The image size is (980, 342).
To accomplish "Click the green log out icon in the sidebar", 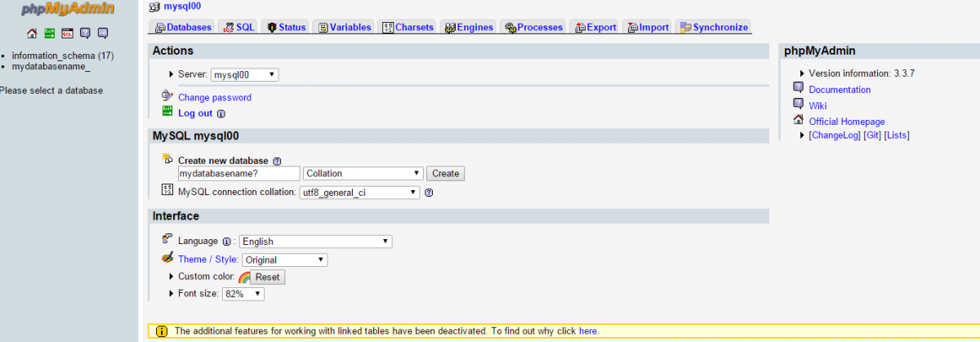I will [50, 33].
